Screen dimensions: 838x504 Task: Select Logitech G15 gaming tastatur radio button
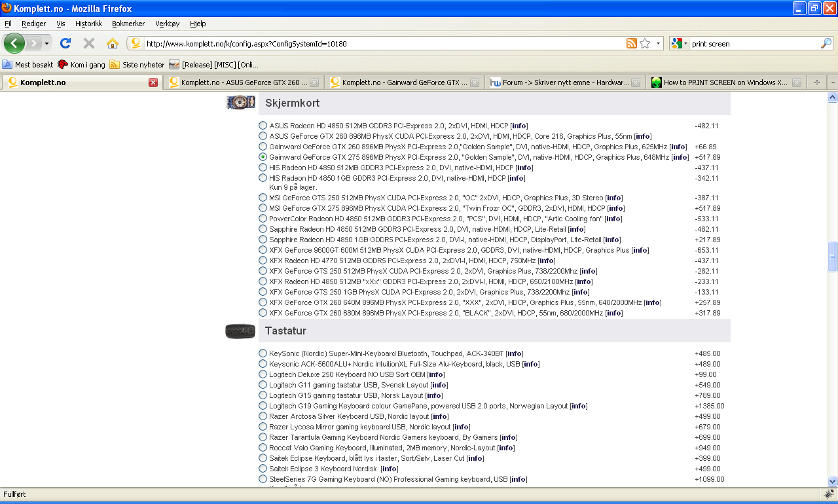click(263, 395)
